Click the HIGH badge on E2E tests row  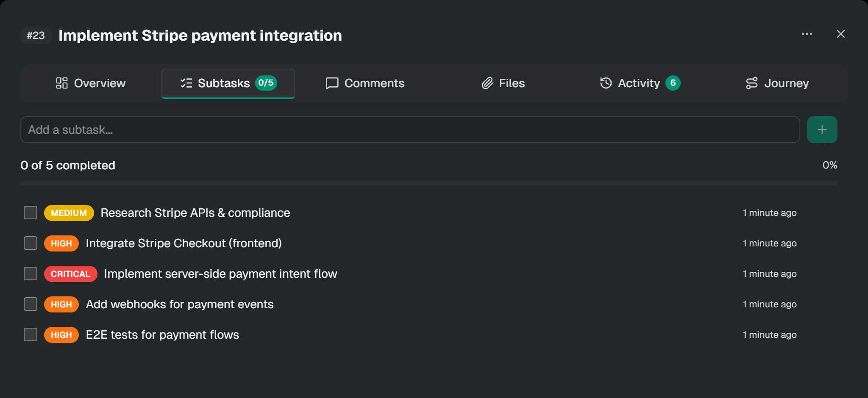coord(61,335)
